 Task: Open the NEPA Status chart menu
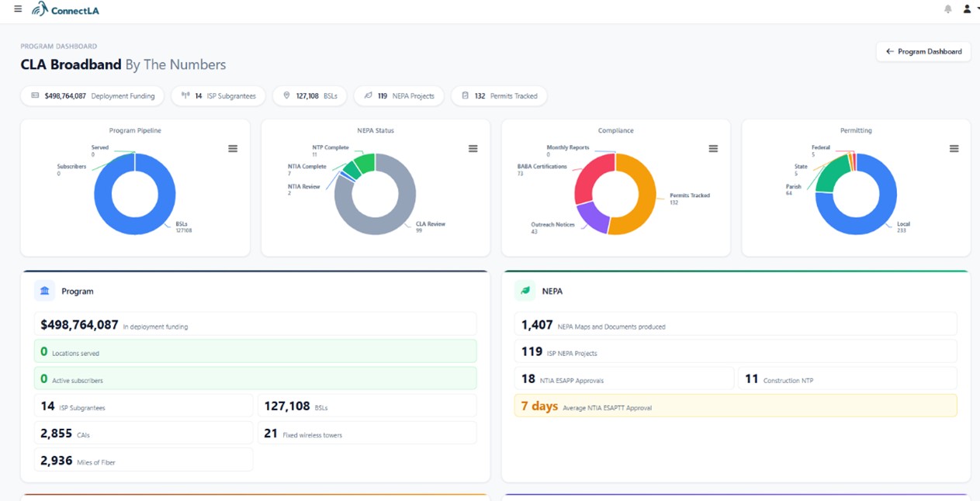473,149
